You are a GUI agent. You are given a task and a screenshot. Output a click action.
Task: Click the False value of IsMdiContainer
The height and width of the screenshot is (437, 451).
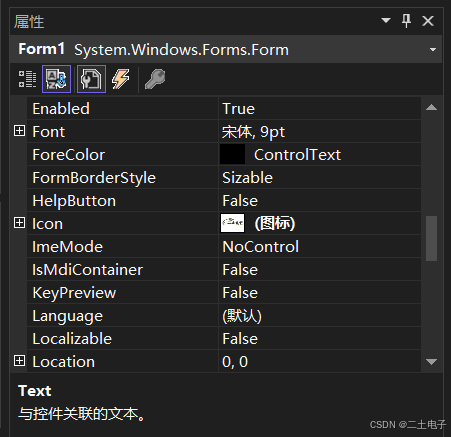240,270
